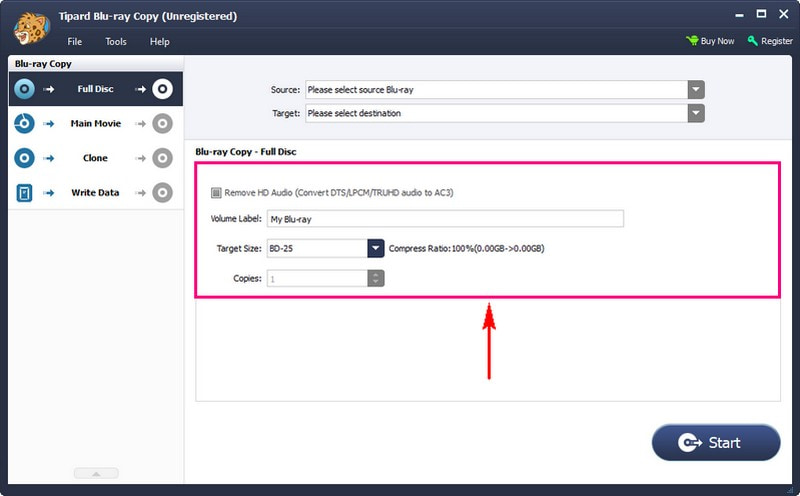Click the Buy Now cart icon

click(x=692, y=41)
